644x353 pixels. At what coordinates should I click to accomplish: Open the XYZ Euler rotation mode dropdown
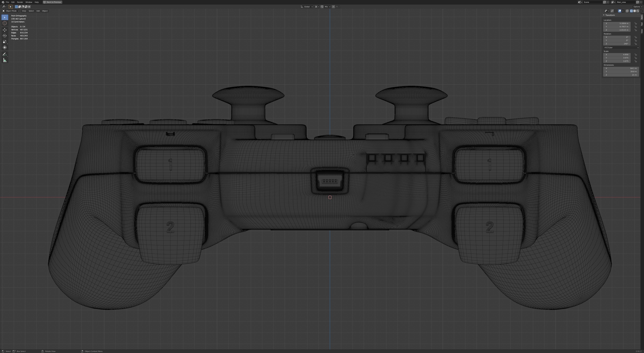point(621,47)
